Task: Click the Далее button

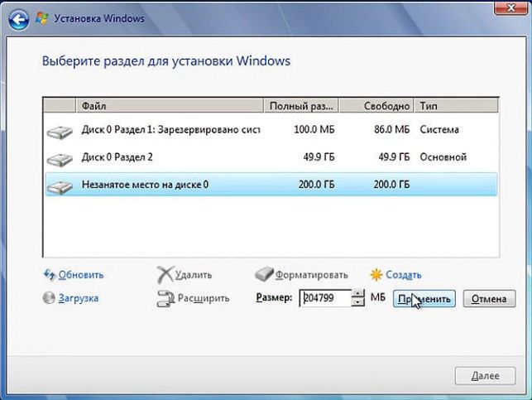Action: (485, 376)
